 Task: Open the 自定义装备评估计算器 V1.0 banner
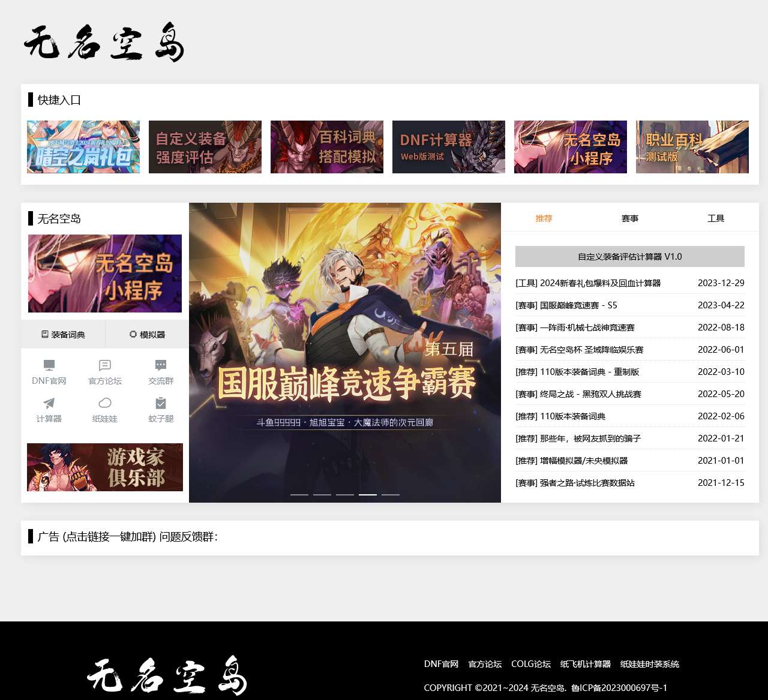[629, 256]
